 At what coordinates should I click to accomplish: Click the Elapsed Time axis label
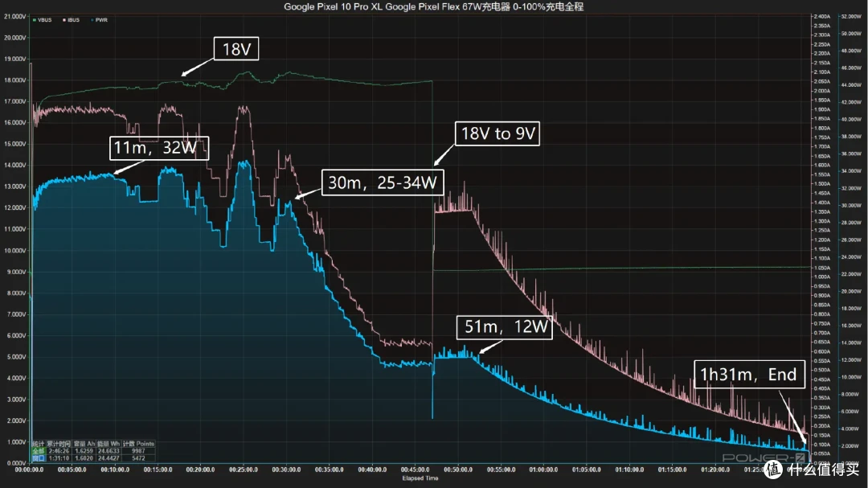tap(420, 478)
